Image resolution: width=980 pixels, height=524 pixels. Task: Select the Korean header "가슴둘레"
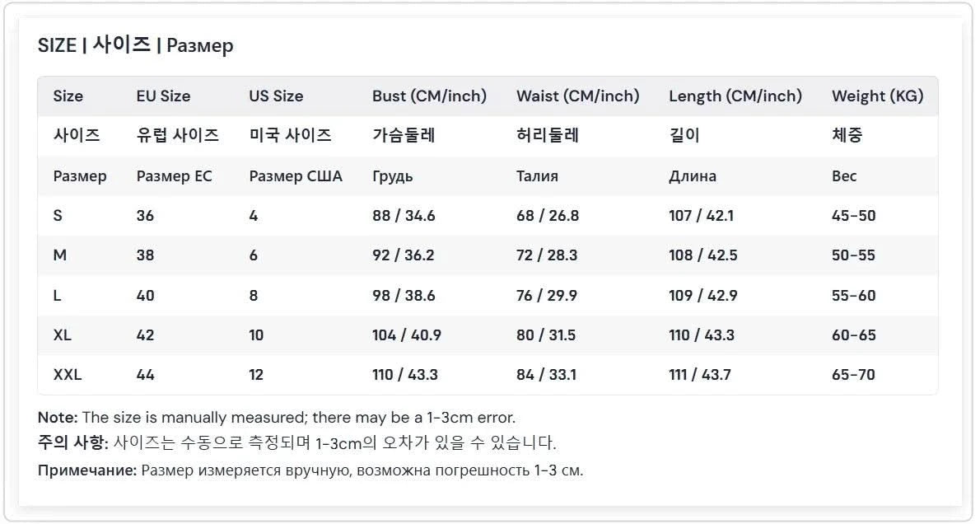tap(404, 135)
